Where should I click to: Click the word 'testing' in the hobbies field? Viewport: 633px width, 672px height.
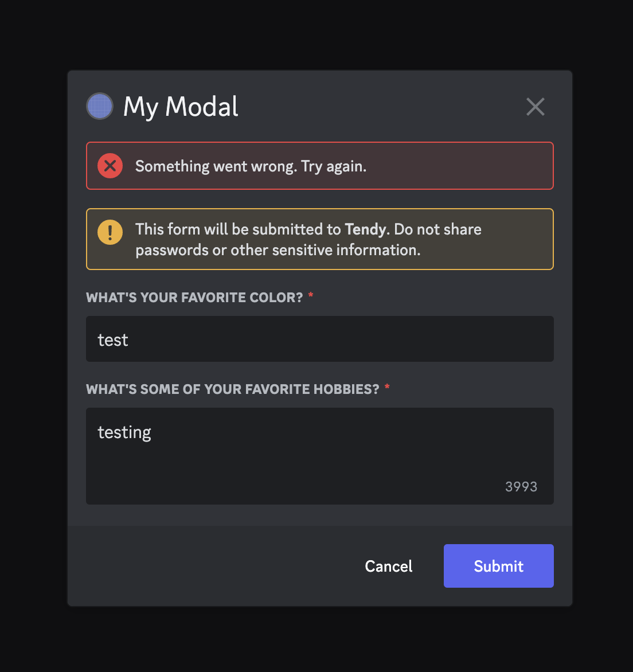point(124,433)
